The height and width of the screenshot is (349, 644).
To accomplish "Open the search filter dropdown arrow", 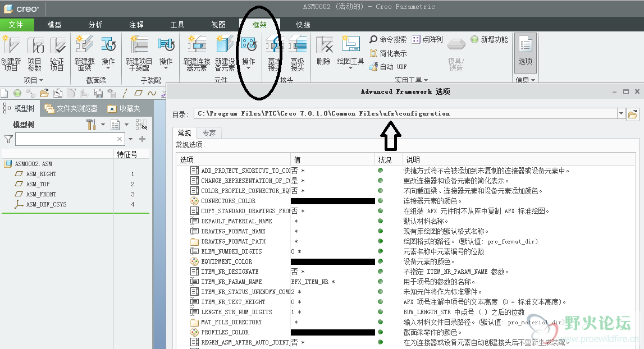I will click(130, 139).
